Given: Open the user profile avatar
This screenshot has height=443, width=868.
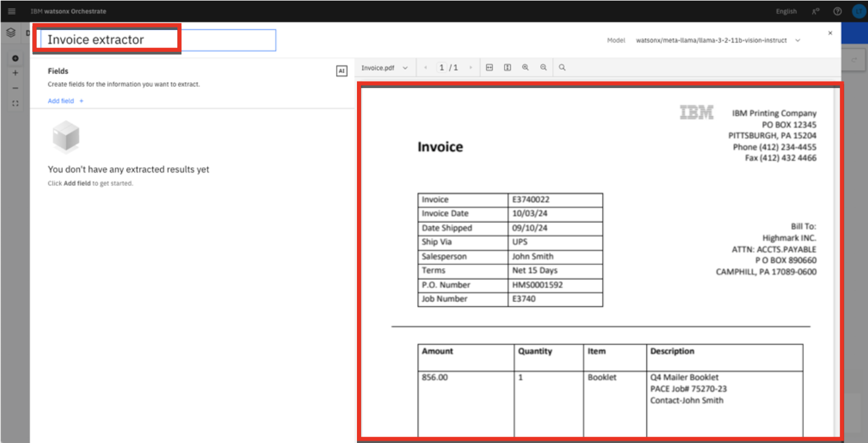Looking at the screenshot, I should (x=858, y=11).
